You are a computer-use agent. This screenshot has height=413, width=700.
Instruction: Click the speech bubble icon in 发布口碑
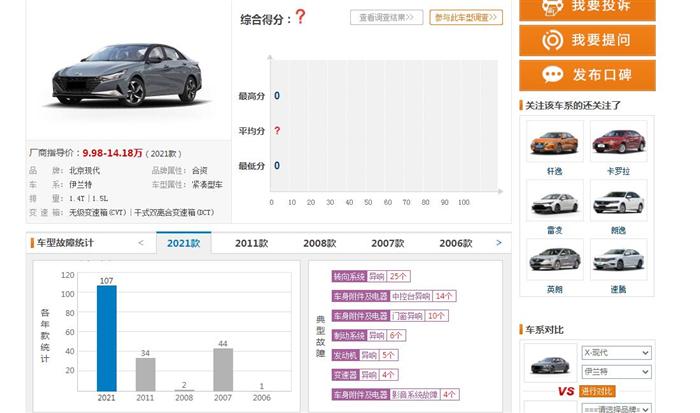pyautogui.click(x=552, y=75)
